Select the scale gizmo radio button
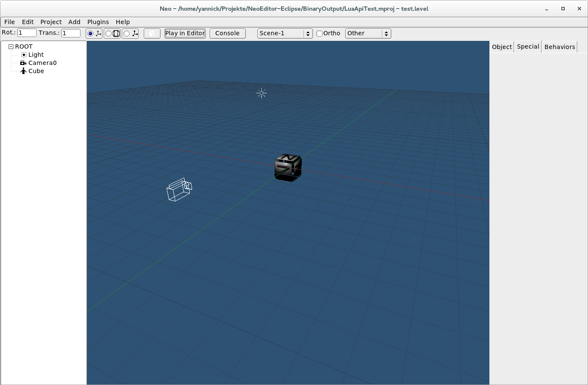The image size is (588, 385). (x=127, y=33)
